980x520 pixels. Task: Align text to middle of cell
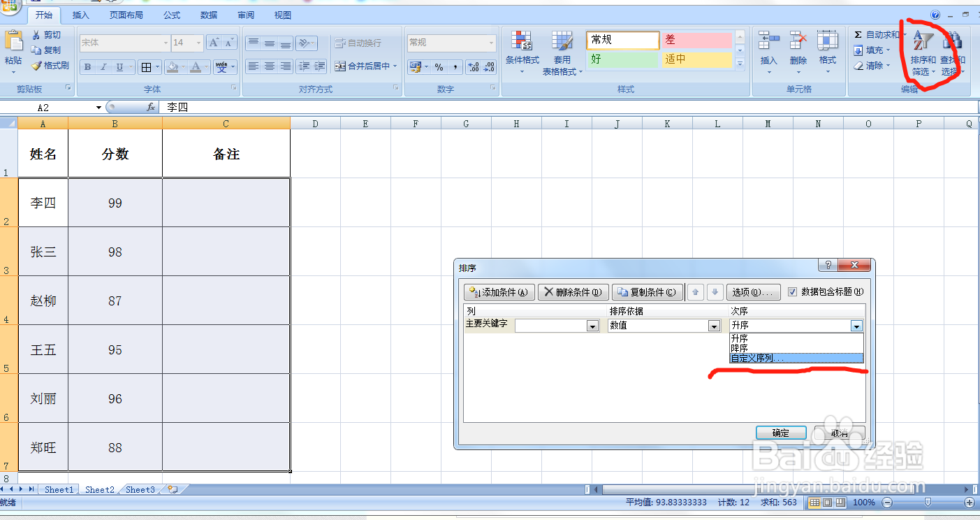270,43
